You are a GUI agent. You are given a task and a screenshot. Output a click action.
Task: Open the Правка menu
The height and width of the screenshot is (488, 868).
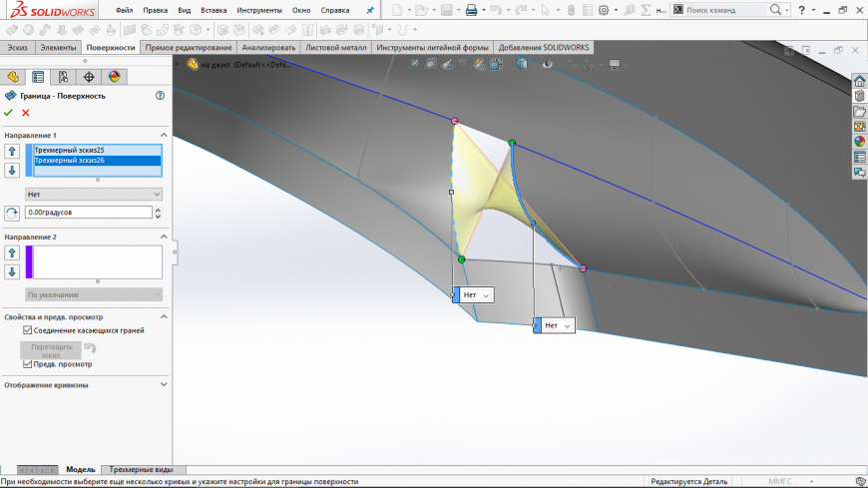(155, 10)
